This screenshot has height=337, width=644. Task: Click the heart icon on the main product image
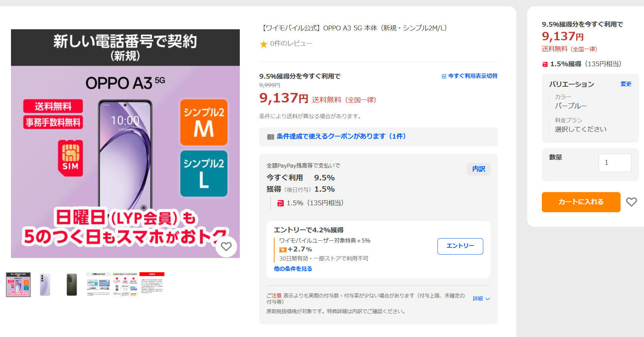point(226,247)
